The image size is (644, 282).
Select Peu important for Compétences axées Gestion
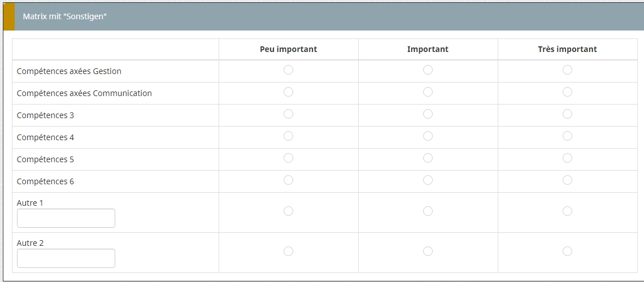click(x=288, y=70)
